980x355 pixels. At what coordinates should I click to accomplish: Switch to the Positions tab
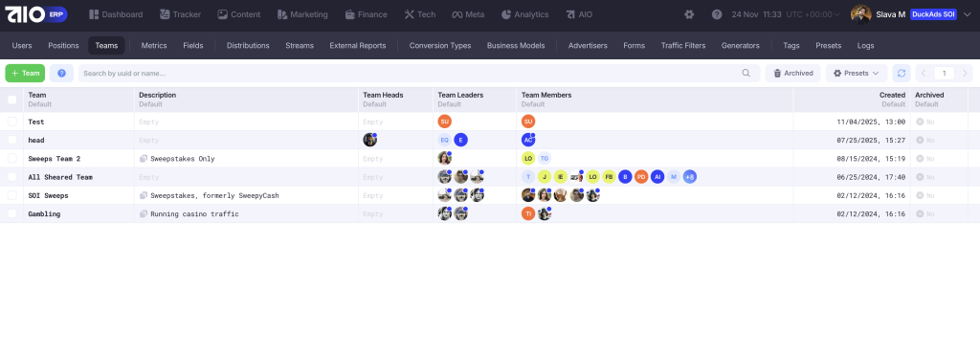(x=63, y=46)
